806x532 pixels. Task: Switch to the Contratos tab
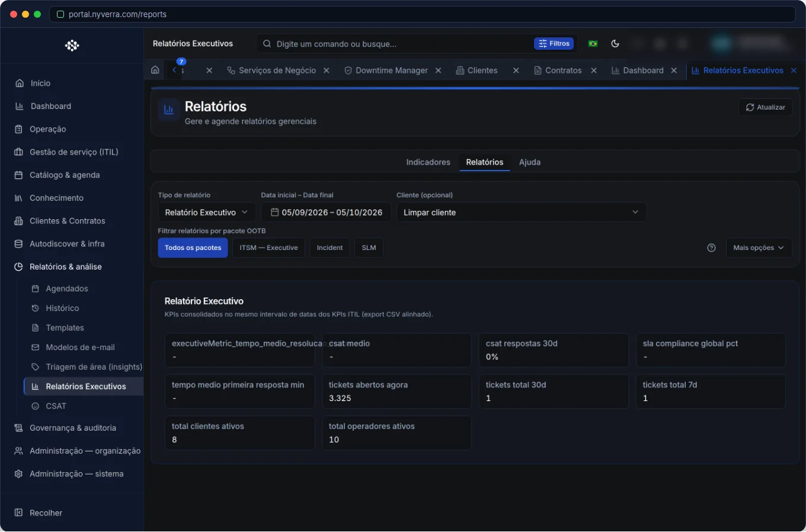(558, 70)
